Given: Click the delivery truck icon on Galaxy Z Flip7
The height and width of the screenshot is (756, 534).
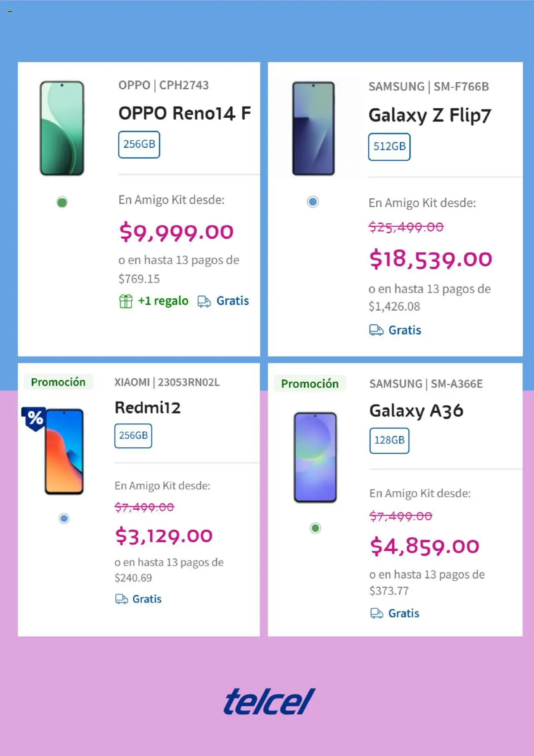Looking at the screenshot, I should pyautogui.click(x=376, y=330).
